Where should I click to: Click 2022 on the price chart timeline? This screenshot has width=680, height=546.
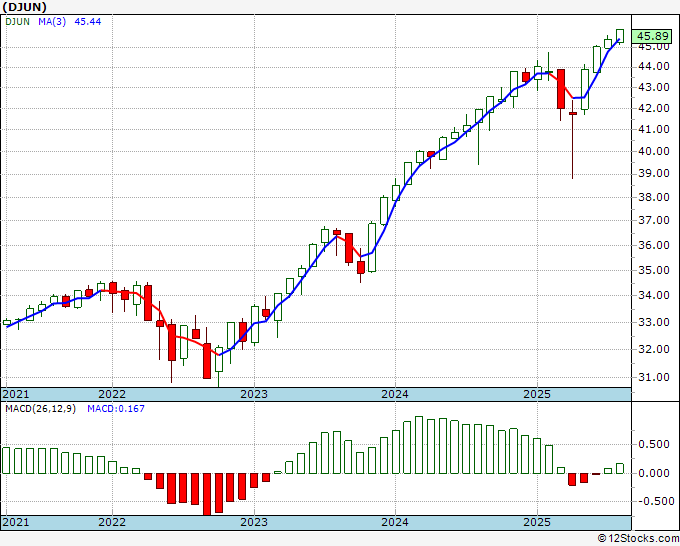pos(112,394)
